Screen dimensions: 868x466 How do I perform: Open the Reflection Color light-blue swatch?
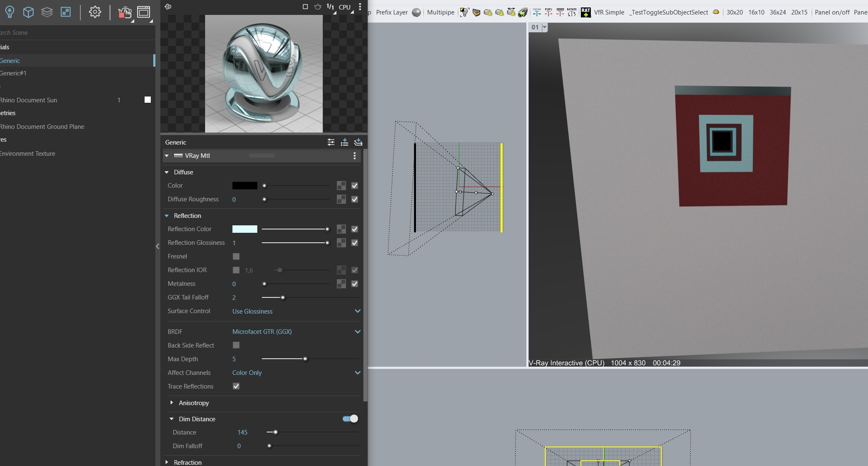(x=244, y=229)
